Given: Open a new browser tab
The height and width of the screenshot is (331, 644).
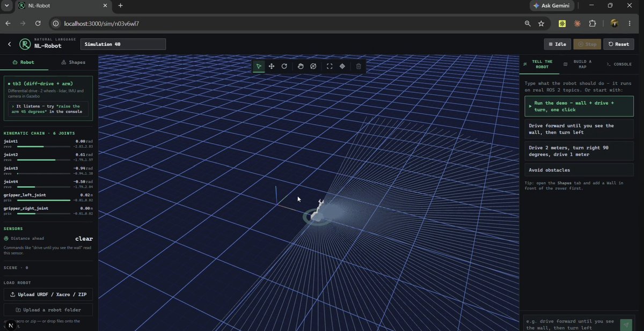Looking at the screenshot, I should tap(120, 5).
